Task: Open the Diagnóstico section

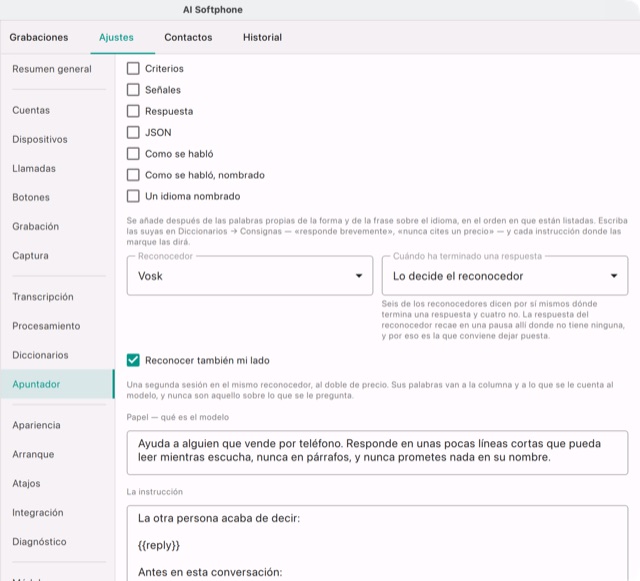Action: click(39, 541)
